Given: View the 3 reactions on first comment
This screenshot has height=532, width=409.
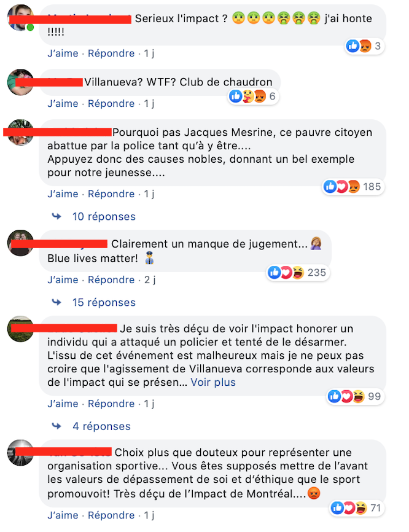Looking at the screenshot, I should click(365, 46).
